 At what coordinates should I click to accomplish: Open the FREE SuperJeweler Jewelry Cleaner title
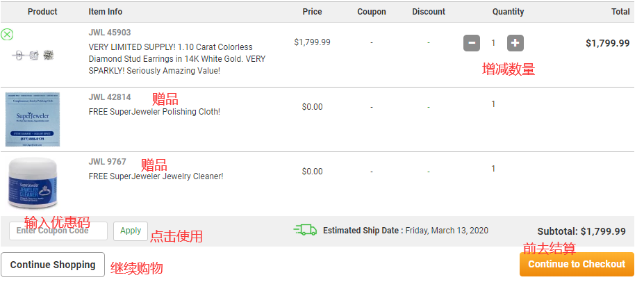(x=156, y=176)
